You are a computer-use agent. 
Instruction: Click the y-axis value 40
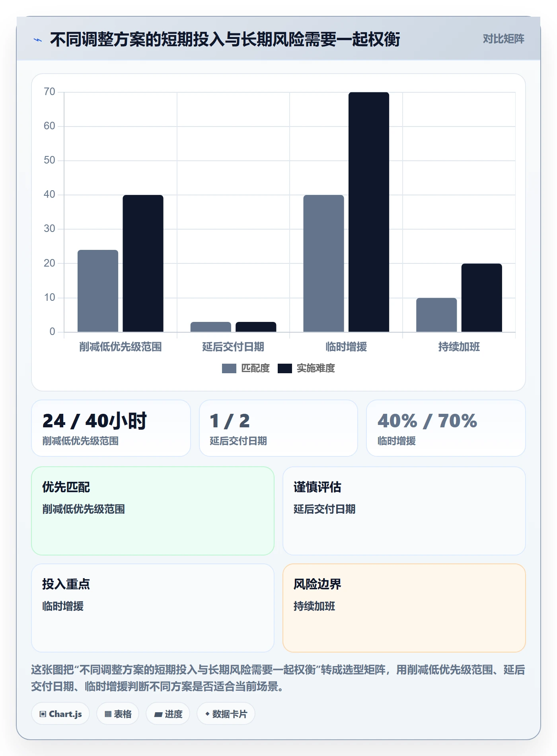[x=49, y=195]
